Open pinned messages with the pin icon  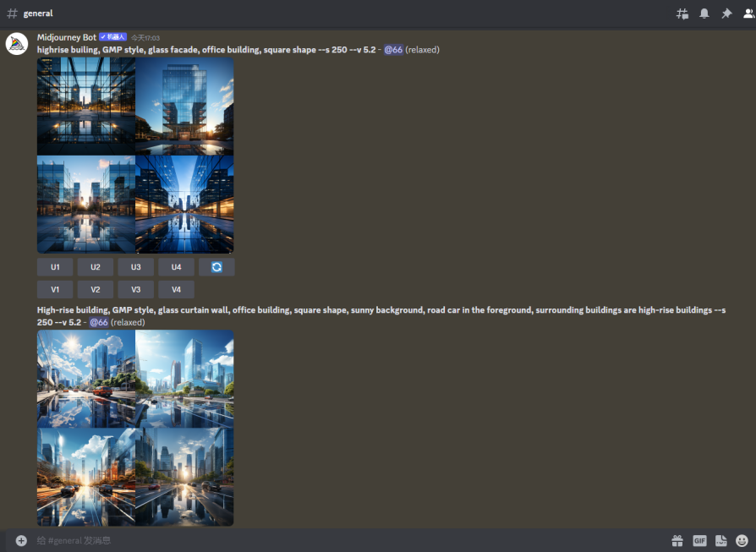click(726, 14)
